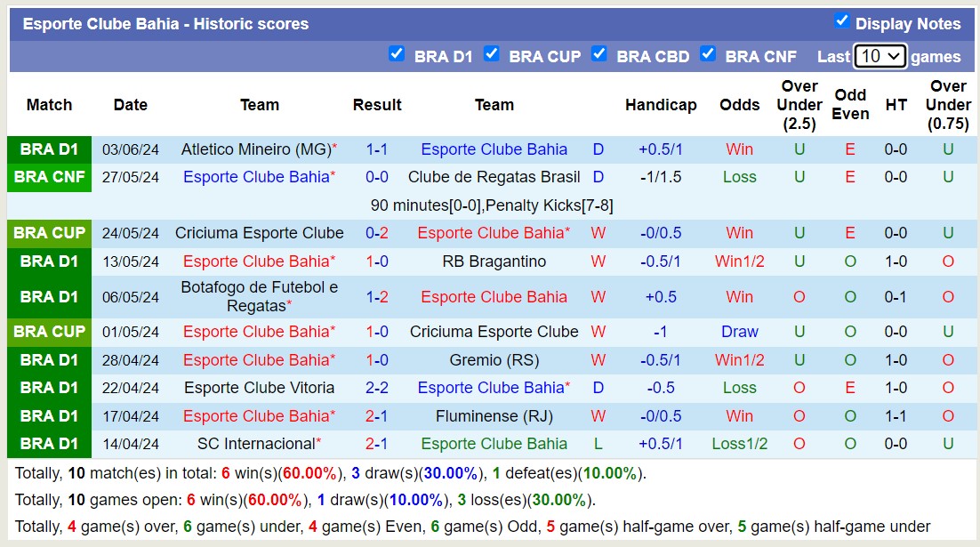The width and height of the screenshot is (980, 547).
Task: Click the BRA D1 badge on the 14/04/24 row
Action: tap(49, 444)
